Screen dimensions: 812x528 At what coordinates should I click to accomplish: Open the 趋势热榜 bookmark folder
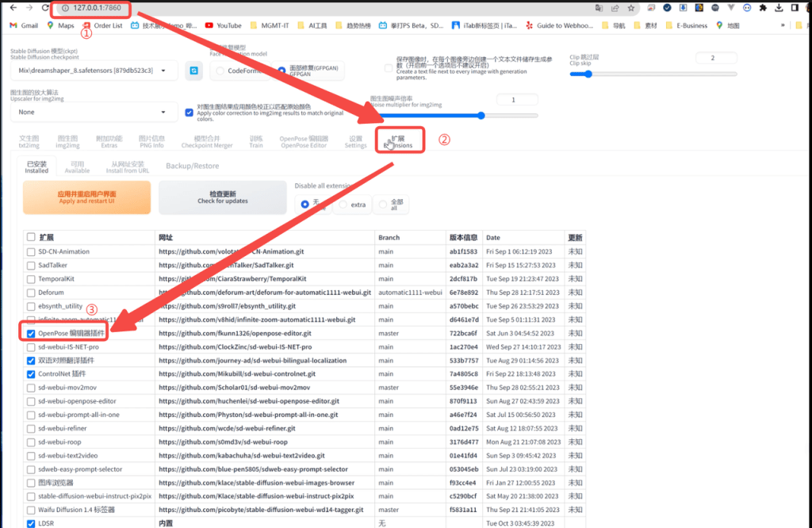click(353, 25)
